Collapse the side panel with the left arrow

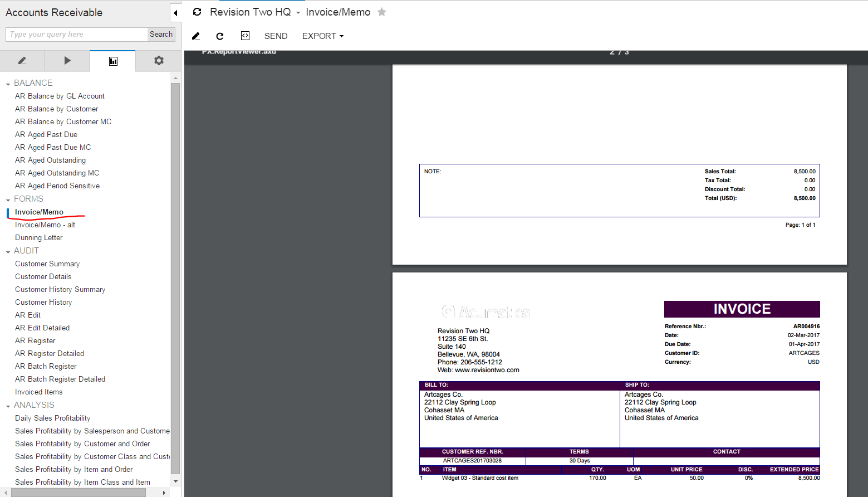tap(175, 12)
